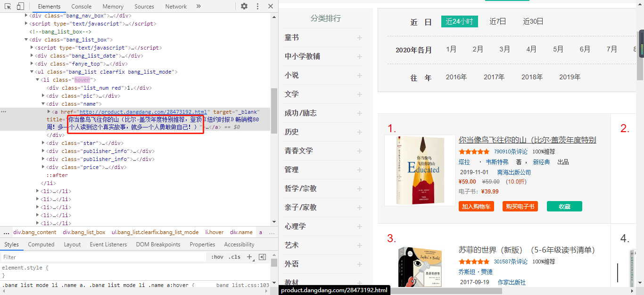Screen dimensions: 644x295
Task: Expand the bang_nav_box div node
Action: coord(26,16)
